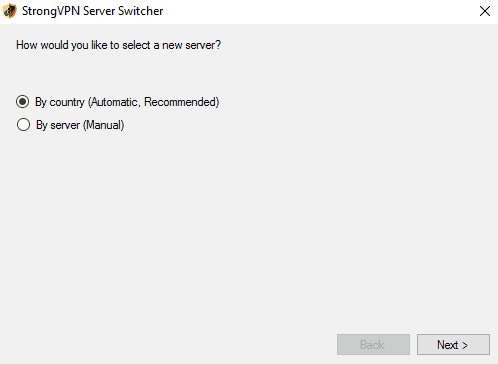Click the question 'How would you like to select a new server?'
The width and height of the screenshot is (498, 365).
click(118, 45)
